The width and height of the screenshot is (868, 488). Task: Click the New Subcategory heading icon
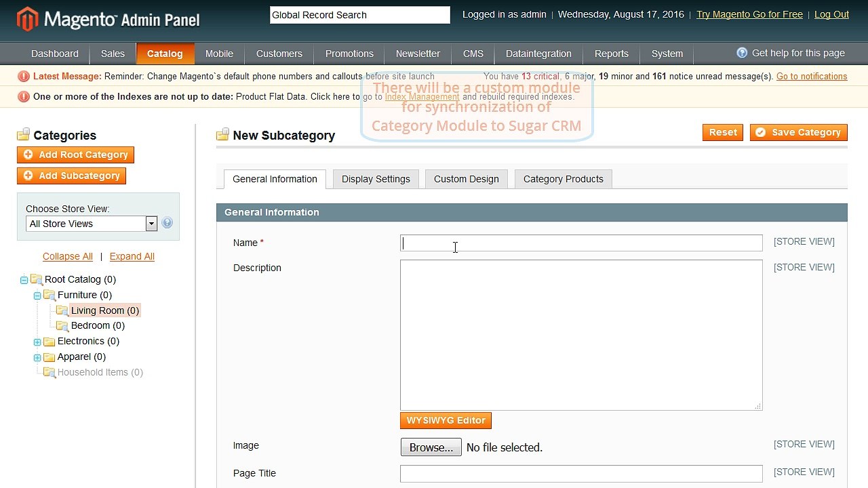point(222,134)
